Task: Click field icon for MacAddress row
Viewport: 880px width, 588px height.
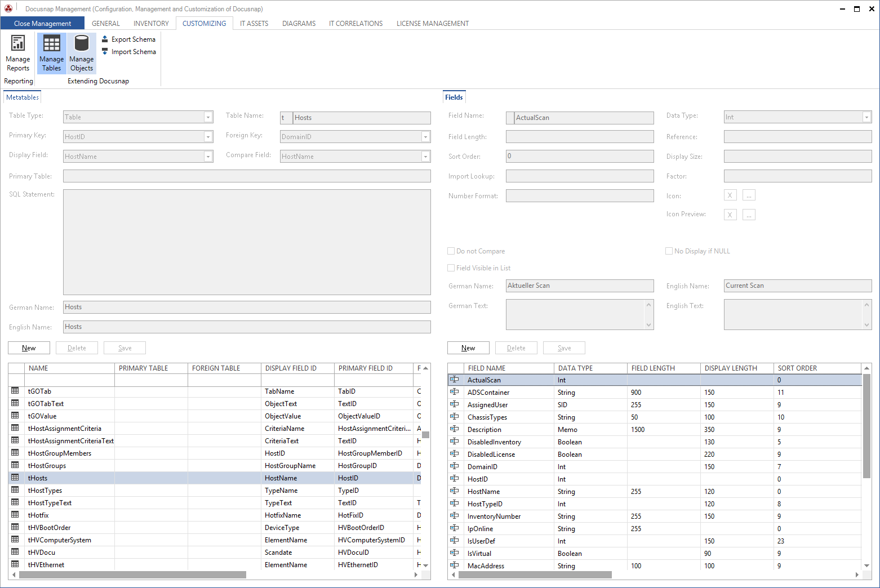Action: 455,565
